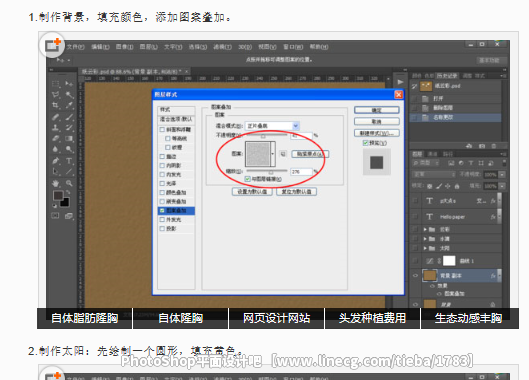Click the History panel trash icon

tap(494, 146)
